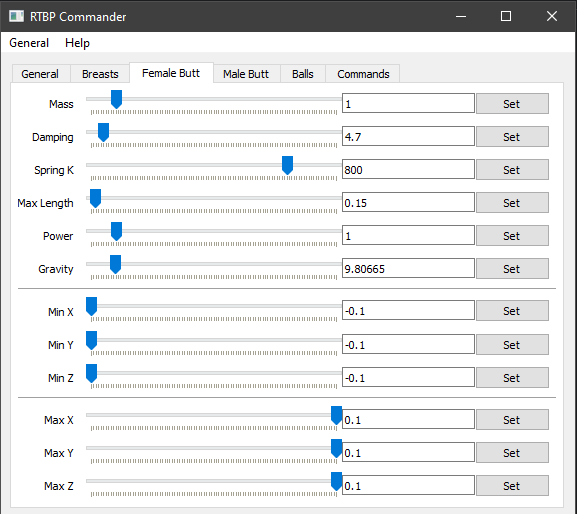The image size is (577, 514).
Task: Click Set button for Max X
Action: pos(512,419)
